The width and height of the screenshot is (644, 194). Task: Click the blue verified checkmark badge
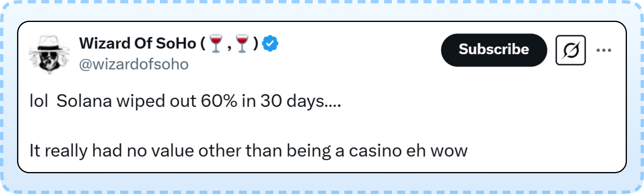pos(270,43)
